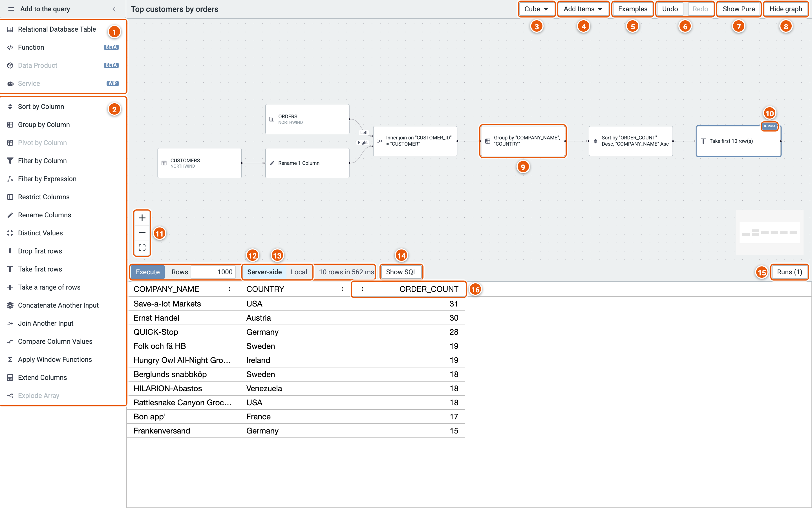Click the Runs badge on Take first node

pyautogui.click(x=770, y=126)
